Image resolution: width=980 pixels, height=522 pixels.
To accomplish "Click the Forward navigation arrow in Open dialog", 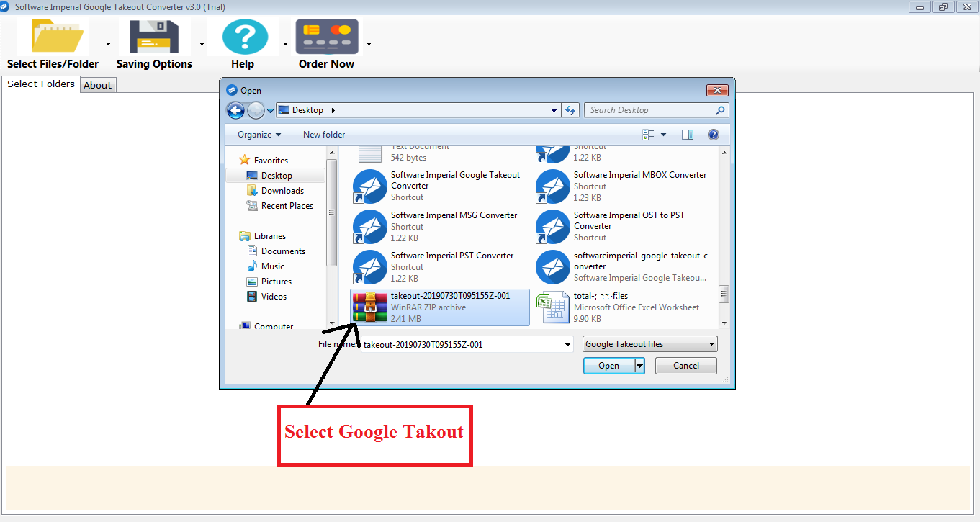I will [256, 110].
